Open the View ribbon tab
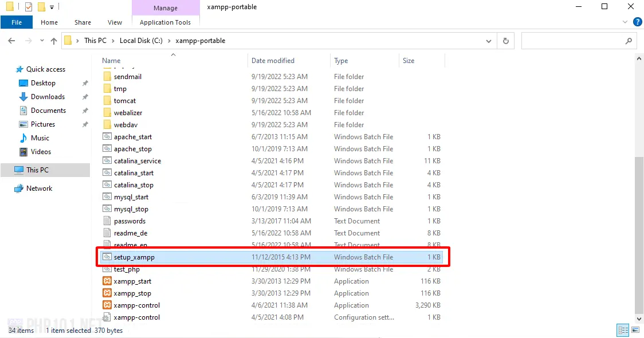This screenshot has width=644, height=338. tap(115, 22)
